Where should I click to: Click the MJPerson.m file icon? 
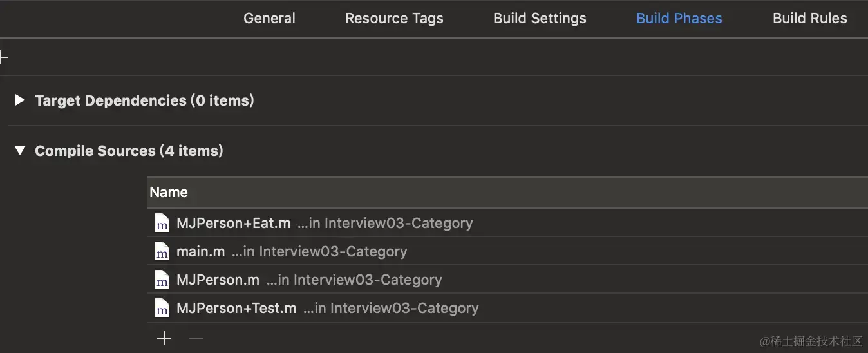pos(162,280)
